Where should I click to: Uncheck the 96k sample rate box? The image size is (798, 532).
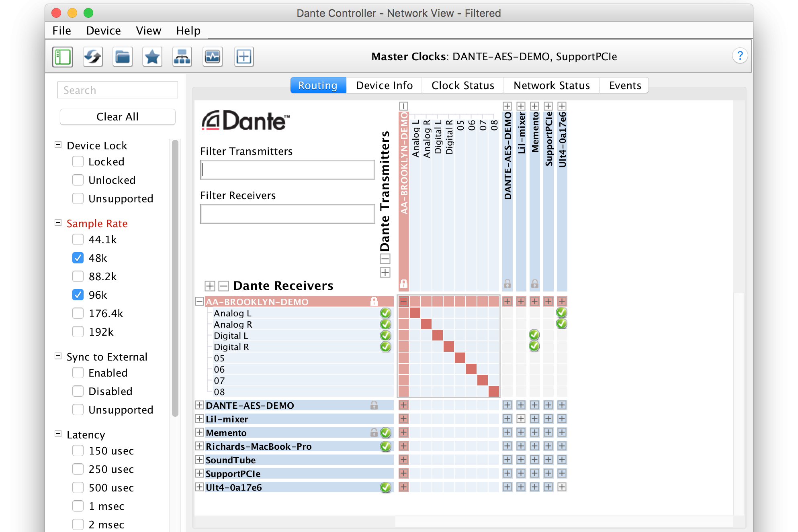78,295
